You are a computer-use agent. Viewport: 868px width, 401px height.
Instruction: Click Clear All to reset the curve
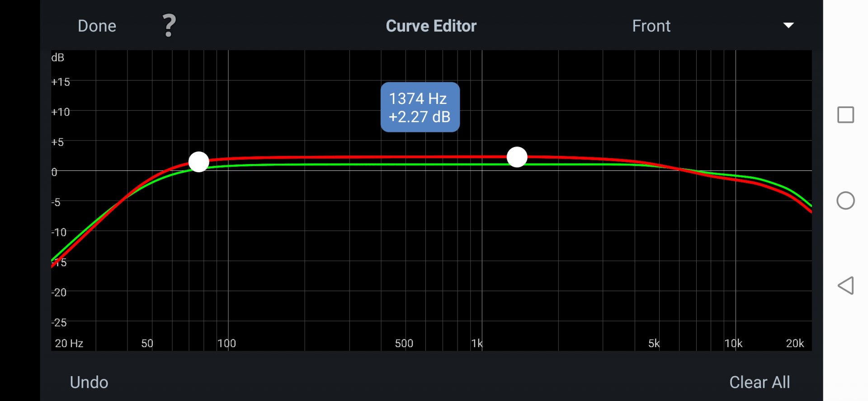pyautogui.click(x=759, y=382)
